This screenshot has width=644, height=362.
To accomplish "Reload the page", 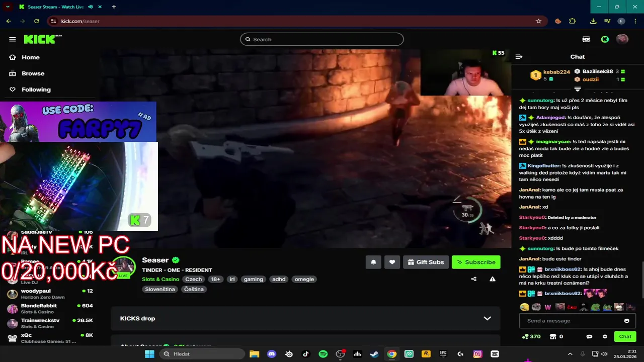I will click(37, 21).
